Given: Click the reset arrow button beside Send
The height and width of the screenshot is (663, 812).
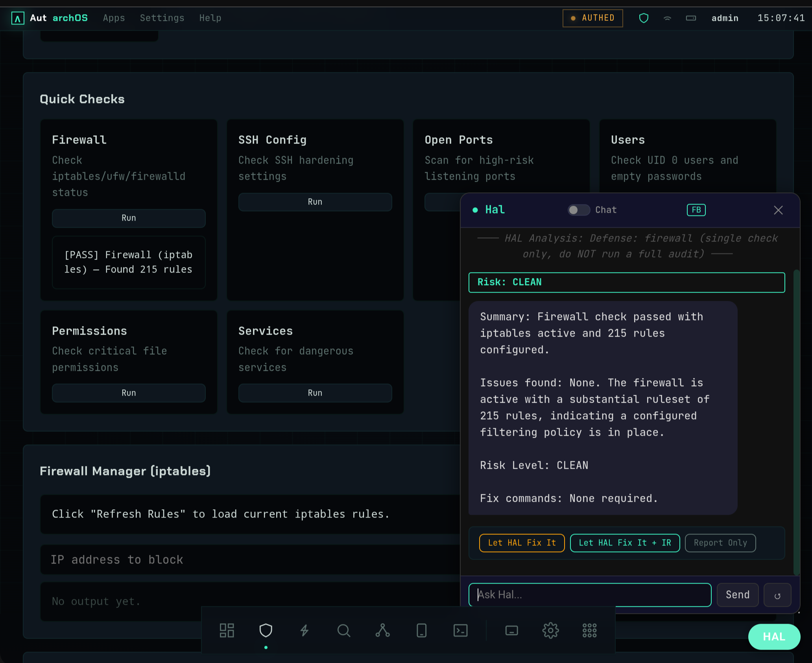Looking at the screenshot, I should click(x=777, y=595).
